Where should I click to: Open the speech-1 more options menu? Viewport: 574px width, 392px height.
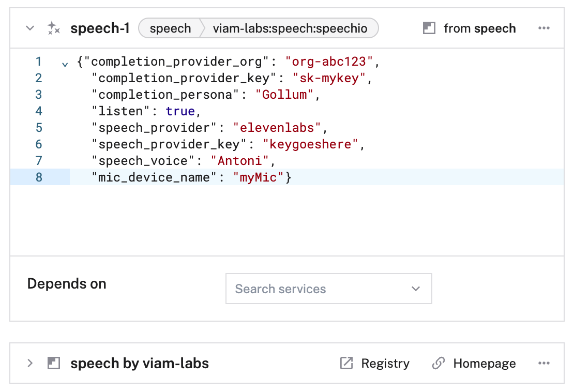pyautogui.click(x=543, y=28)
